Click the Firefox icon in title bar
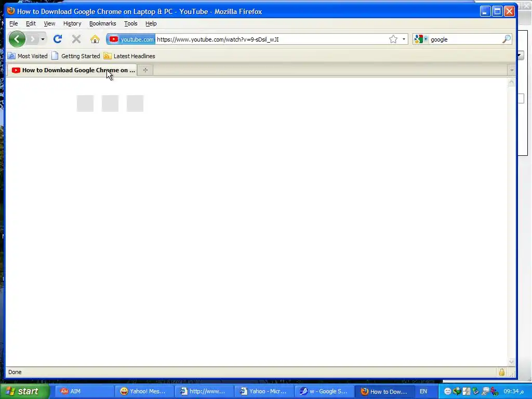Viewport: 532px width, 399px height. (11, 11)
